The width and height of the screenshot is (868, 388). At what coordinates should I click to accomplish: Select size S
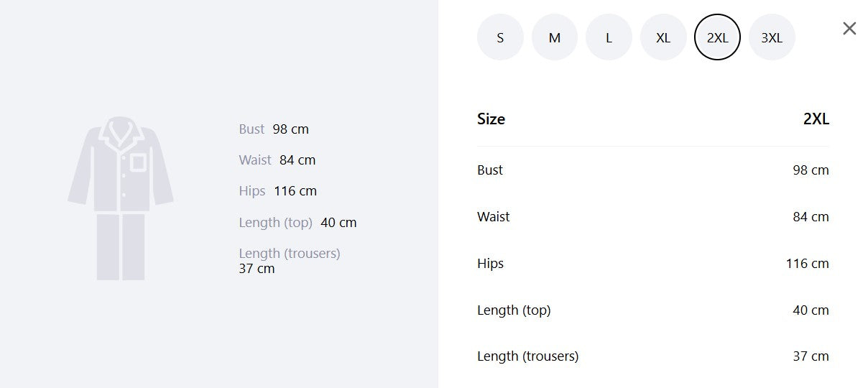coord(500,37)
